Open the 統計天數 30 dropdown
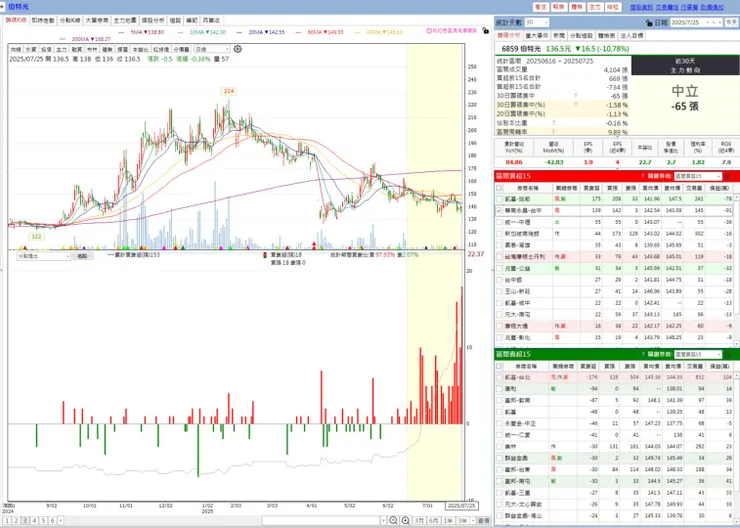 click(x=537, y=22)
